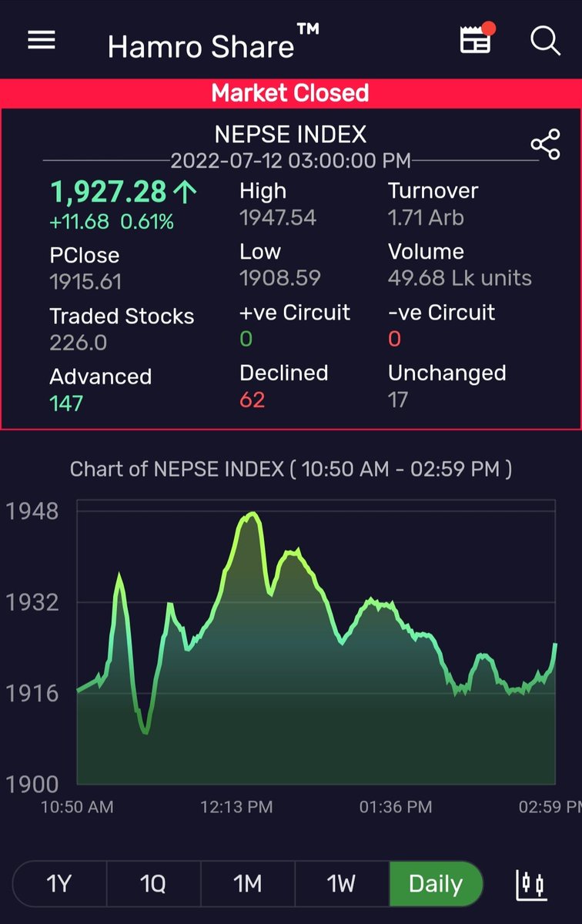Tap the timestamp 2022-07-12 03:00:00 PM
This screenshot has height=924, width=582.
point(290,162)
